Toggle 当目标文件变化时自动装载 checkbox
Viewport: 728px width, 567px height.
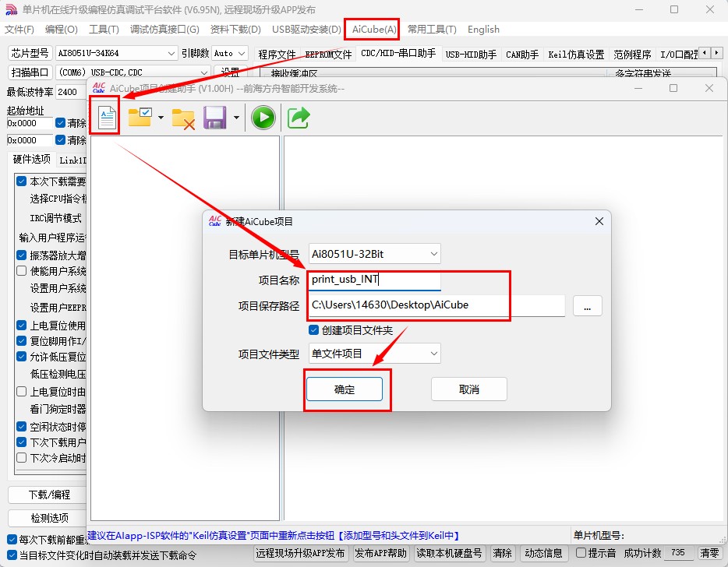[12, 555]
